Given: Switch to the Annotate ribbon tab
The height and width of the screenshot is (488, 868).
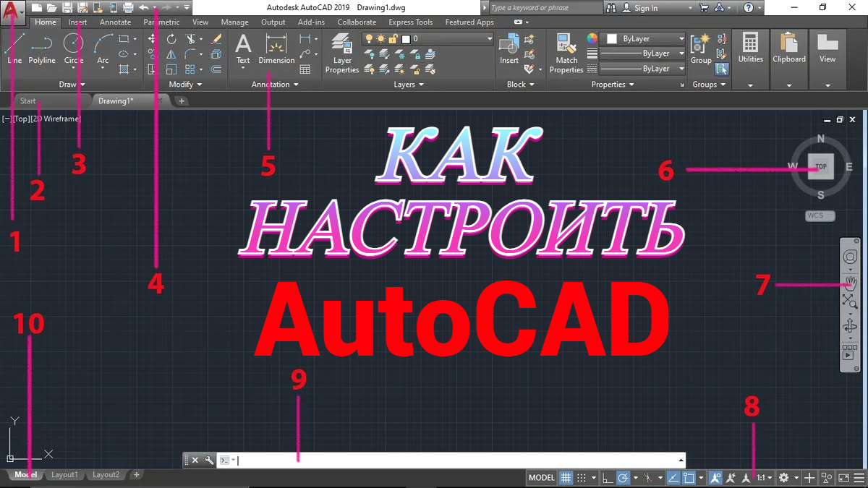Looking at the screenshot, I should pyautogui.click(x=115, y=22).
